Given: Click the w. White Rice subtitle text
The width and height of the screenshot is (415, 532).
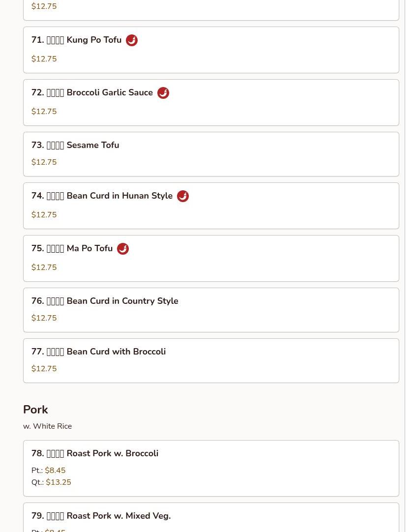Looking at the screenshot, I should pos(48,426).
